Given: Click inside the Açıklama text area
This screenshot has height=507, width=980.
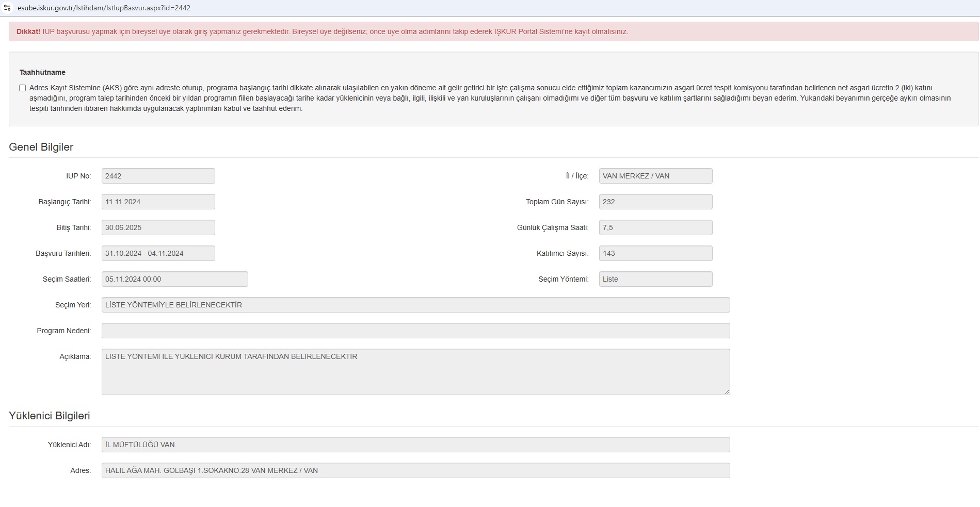Looking at the screenshot, I should click(x=416, y=372).
